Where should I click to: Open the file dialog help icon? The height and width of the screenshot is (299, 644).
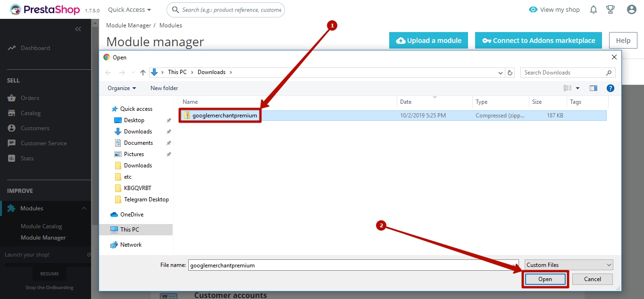[x=611, y=88]
